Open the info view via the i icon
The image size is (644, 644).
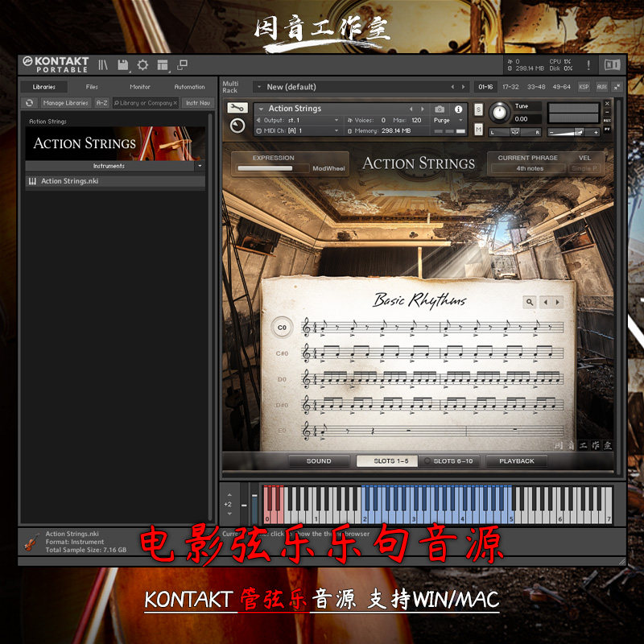(458, 109)
